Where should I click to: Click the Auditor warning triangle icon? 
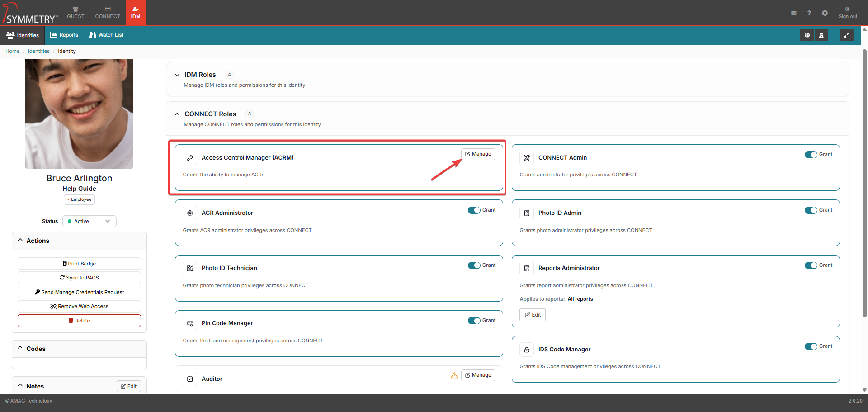tap(454, 375)
